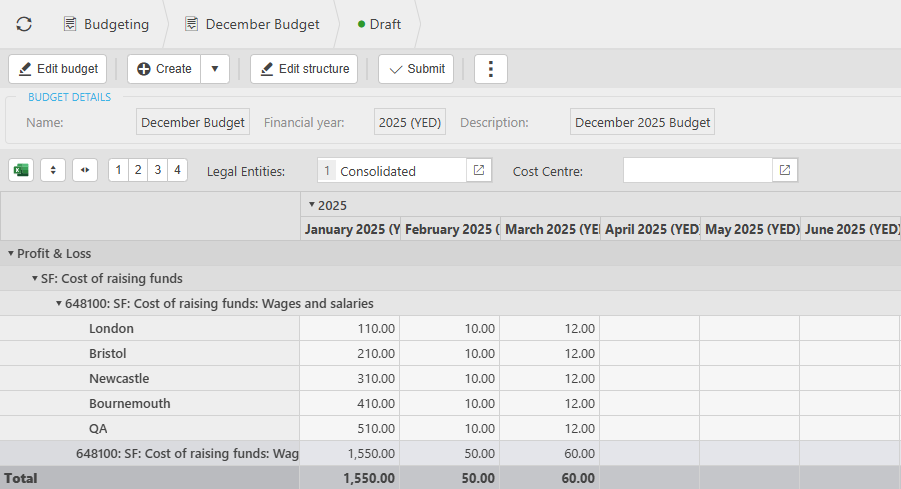Collapse the 648100 Wages and salaries row
Image resolution: width=901 pixels, height=489 pixels.
point(59,304)
